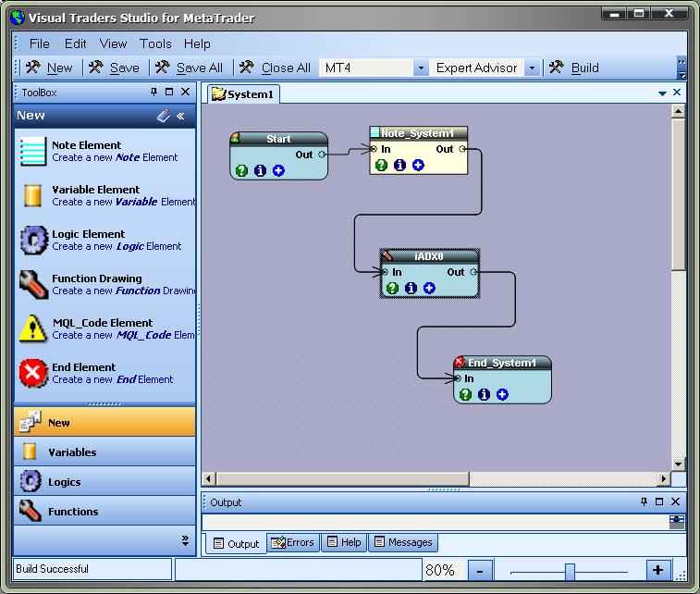Select the Variable Element cylinder icon
Screen dimensions: 700x594
pos(32,195)
